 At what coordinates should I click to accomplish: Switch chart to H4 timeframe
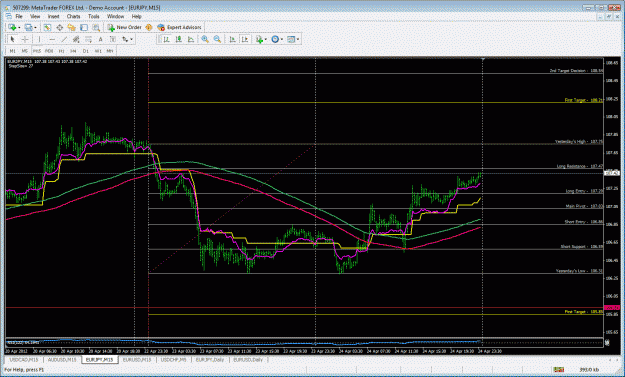tap(73, 51)
